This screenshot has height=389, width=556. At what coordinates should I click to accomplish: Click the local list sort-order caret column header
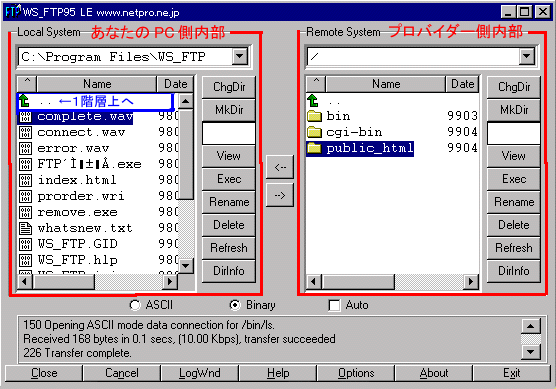click(27, 84)
